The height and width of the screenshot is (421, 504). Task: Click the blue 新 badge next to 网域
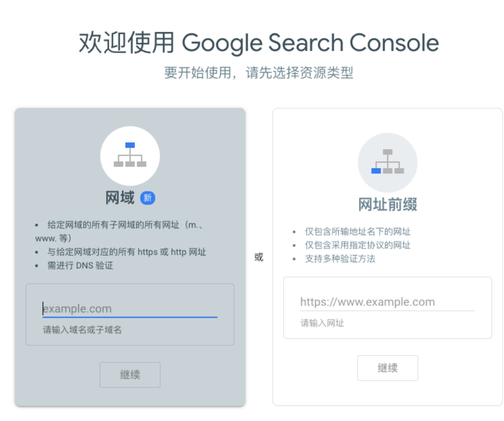coord(147,198)
